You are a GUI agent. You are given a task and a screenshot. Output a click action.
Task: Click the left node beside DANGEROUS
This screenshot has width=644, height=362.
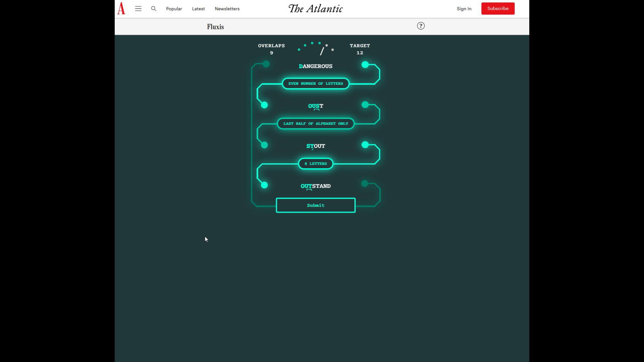pos(266,64)
